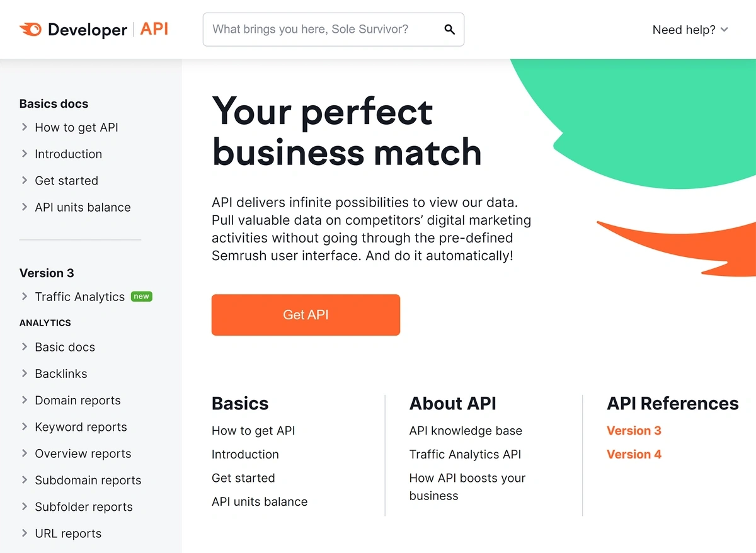756x553 pixels.
Task: Open 'API units balance' under Basics section
Action: (x=260, y=502)
